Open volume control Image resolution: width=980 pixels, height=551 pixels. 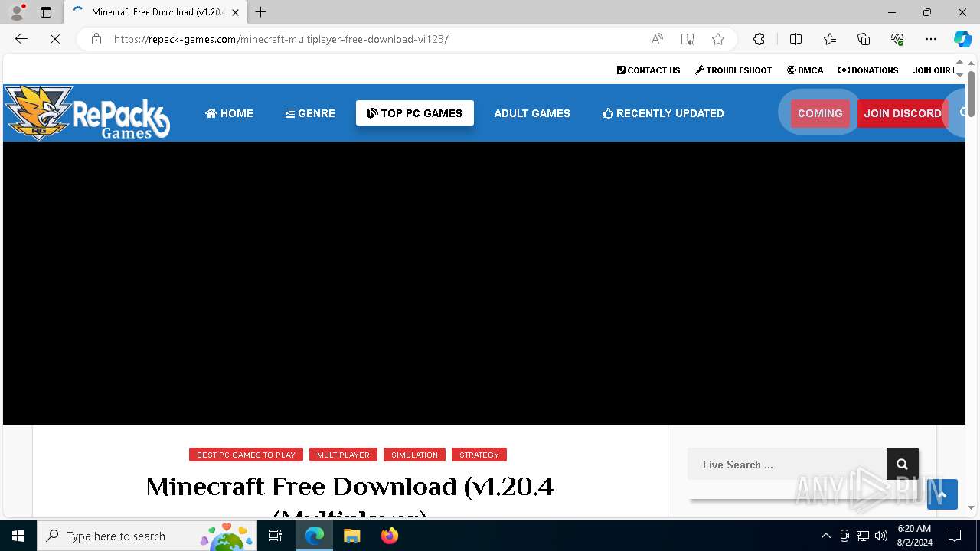click(x=881, y=536)
